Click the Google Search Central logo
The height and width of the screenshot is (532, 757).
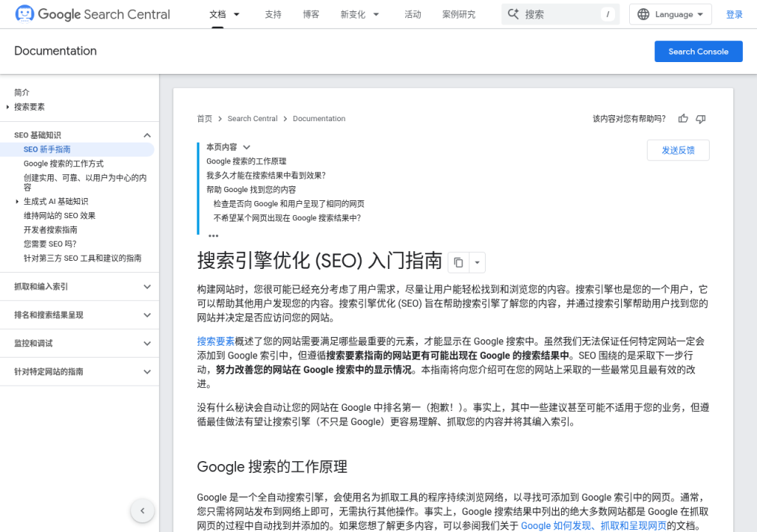click(92, 14)
